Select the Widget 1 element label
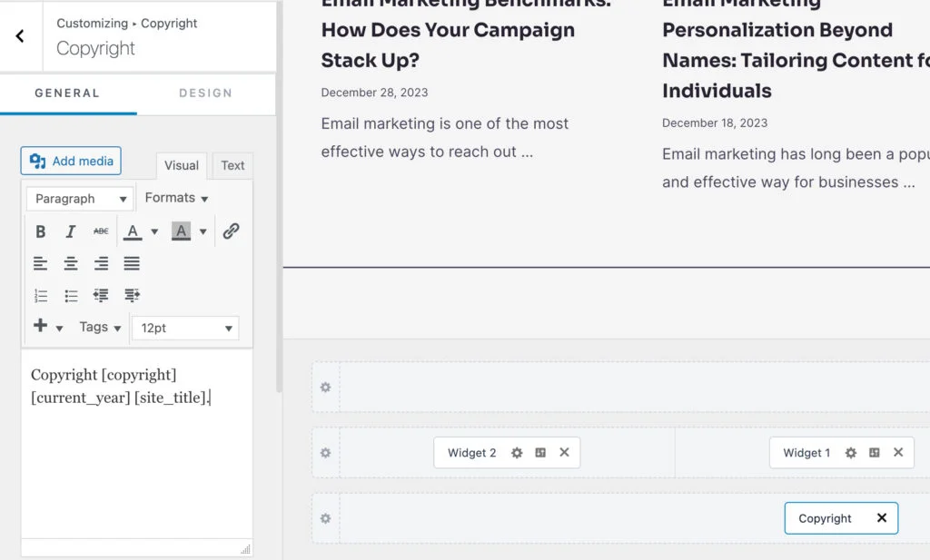The height and width of the screenshot is (560, 930). [806, 453]
